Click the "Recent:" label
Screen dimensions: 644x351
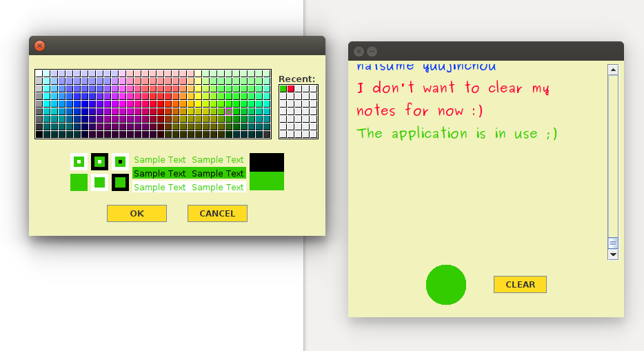(297, 79)
